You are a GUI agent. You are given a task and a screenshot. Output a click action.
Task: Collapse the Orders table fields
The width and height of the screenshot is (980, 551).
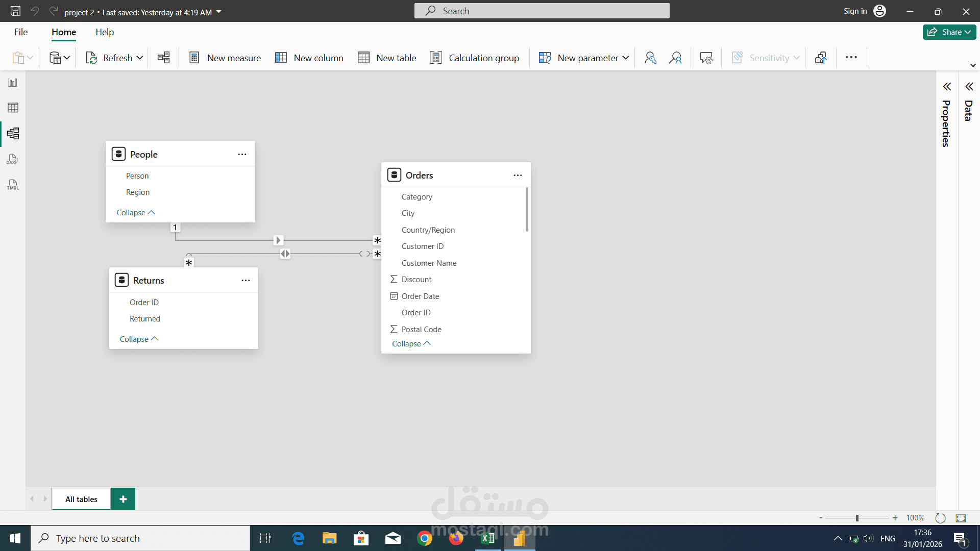[411, 344]
